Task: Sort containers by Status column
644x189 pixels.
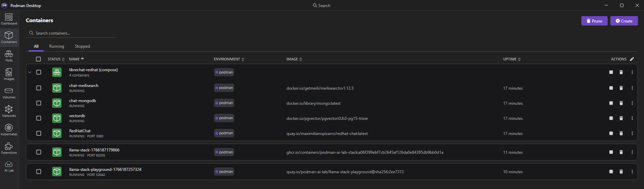Action: point(56,59)
